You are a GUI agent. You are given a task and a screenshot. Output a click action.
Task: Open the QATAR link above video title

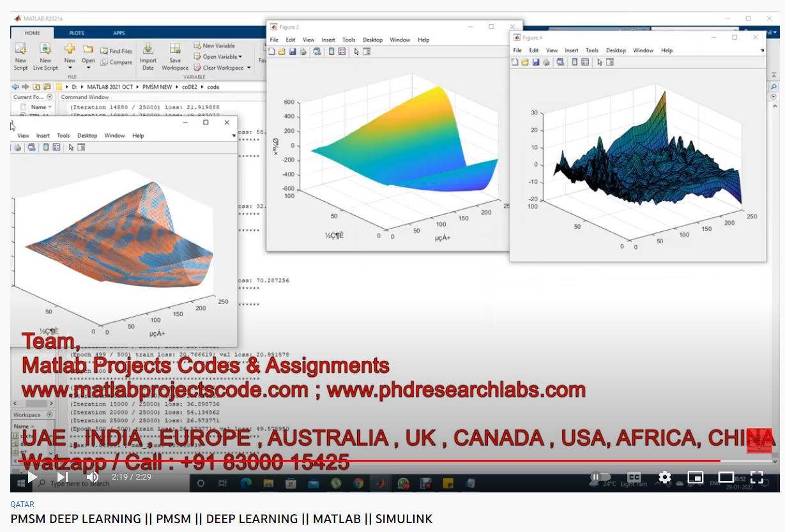point(22,504)
